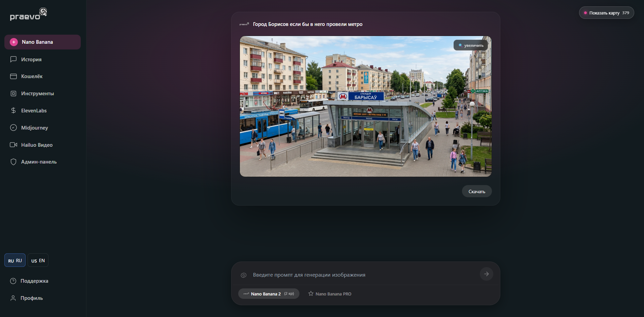This screenshot has width=644, height=317.
Task: Switch interface language to RU
Action: point(15,260)
